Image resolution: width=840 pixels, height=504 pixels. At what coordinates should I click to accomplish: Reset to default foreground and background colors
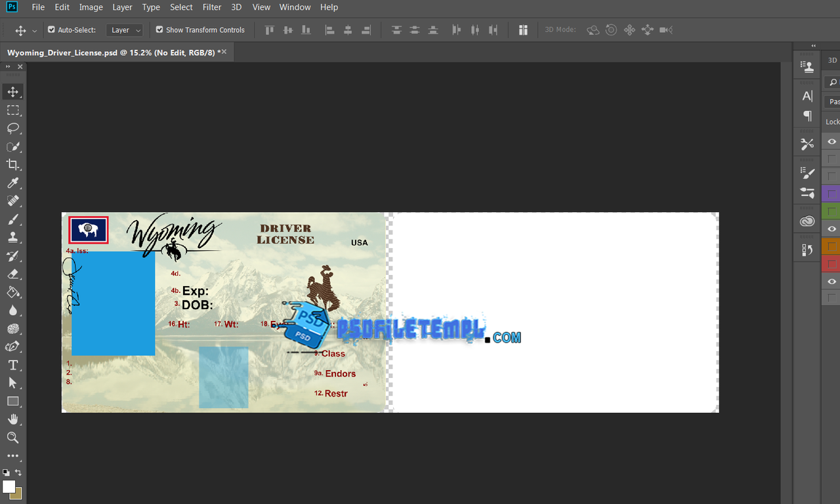point(6,472)
